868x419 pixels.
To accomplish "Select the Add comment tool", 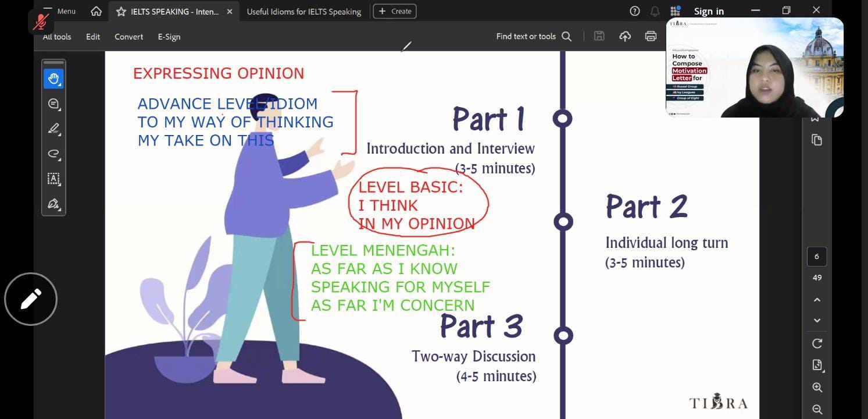I will (x=53, y=104).
